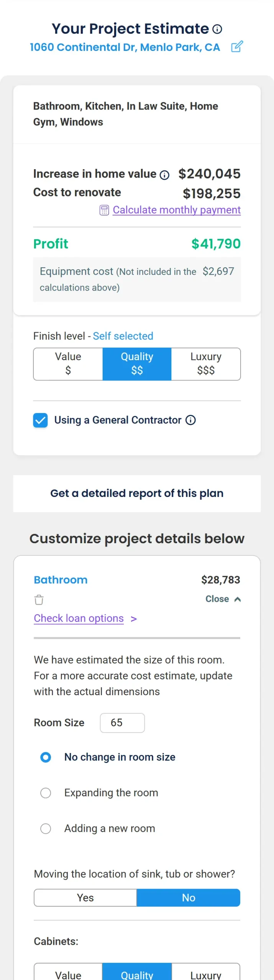This screenshot has width=274, height=980.
Task: Click info icon next to Your Project Estimate
Action: [217, 29]
